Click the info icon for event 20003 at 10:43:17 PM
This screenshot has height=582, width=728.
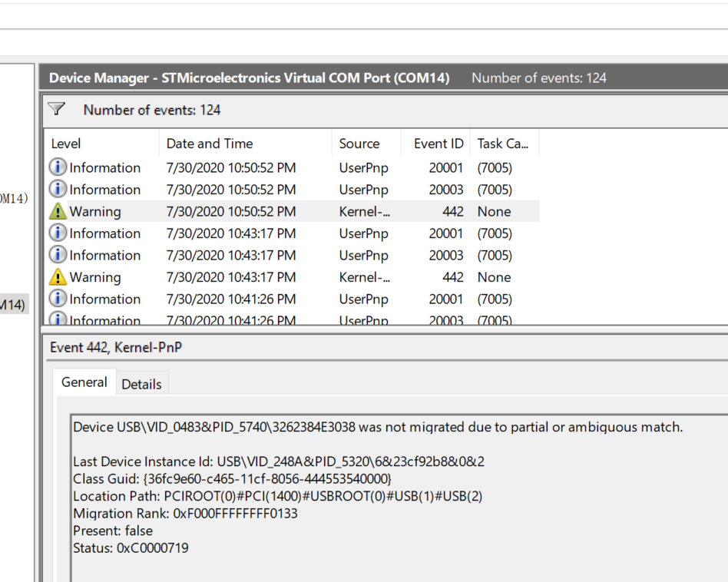tap(58, 254)
